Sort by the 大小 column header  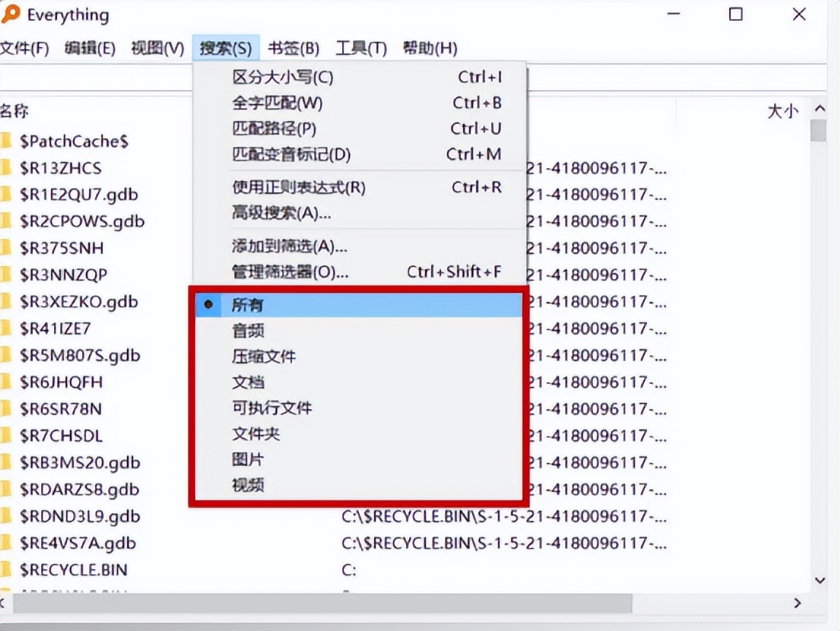783,112
